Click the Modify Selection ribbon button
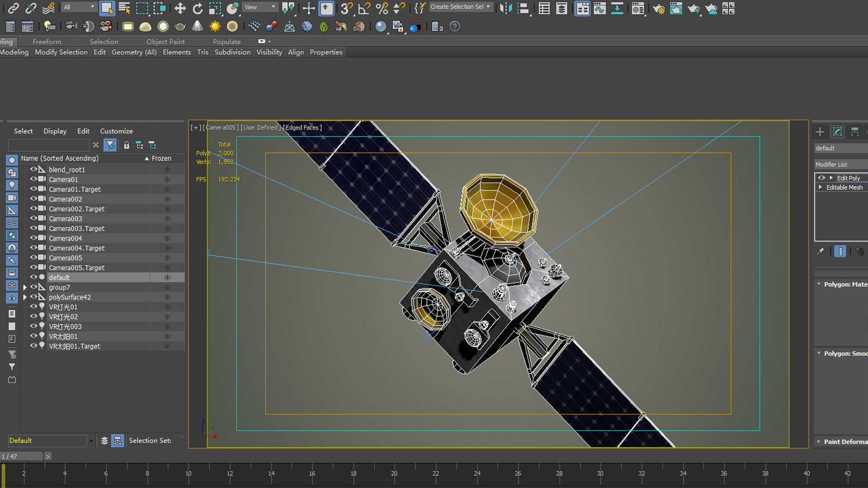Viewport: 868px width, 488px height. (61, 52)
